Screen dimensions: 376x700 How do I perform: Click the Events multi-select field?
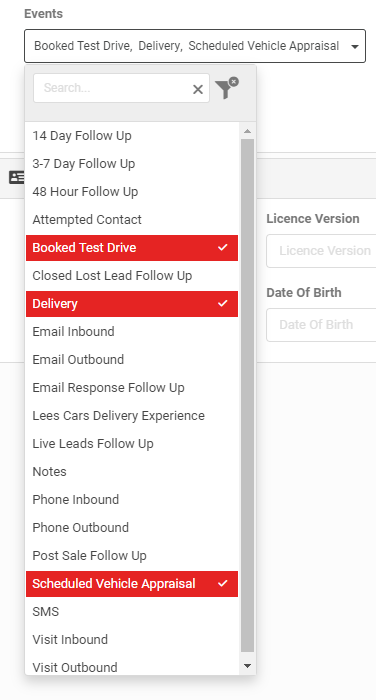point(195,46)
